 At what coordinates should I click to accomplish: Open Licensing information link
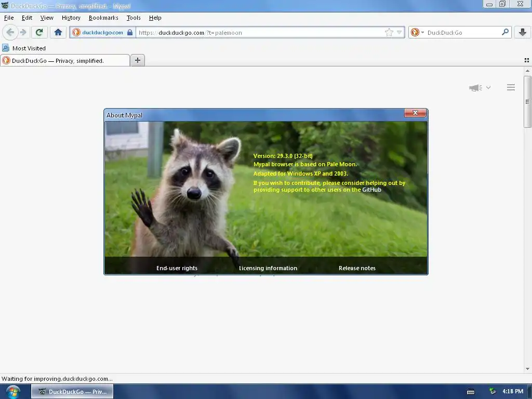(x=268, y=268)
